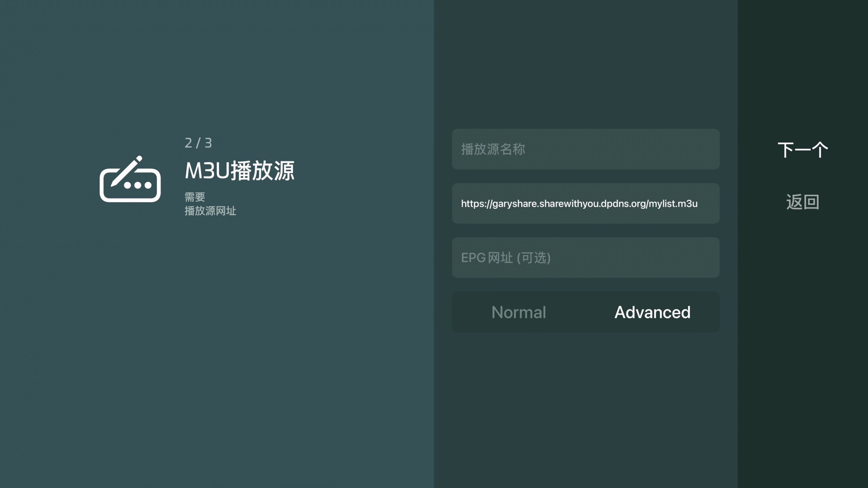Click the total steps digit 3

pos(208,143)
